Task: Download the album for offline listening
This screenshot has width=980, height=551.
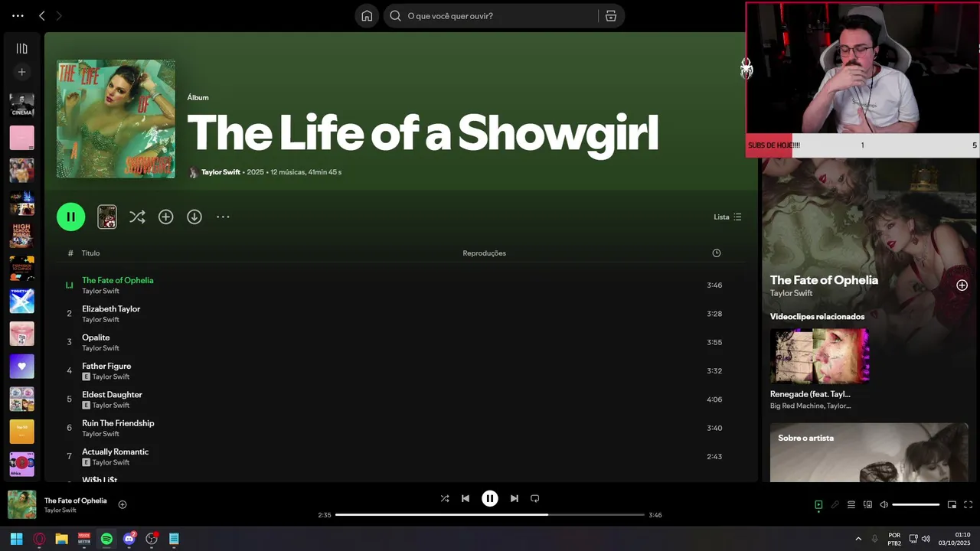Action: [x=194, y=217]
